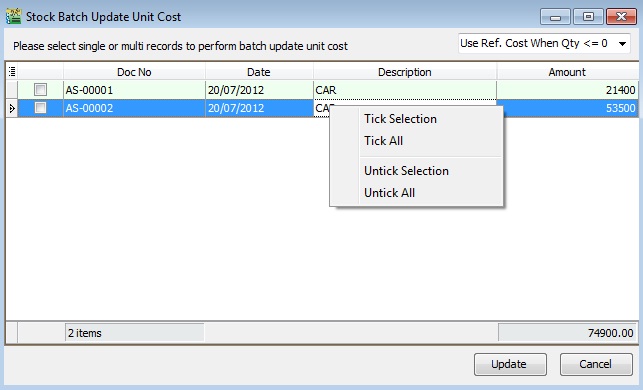Click the CAR description in AS-00001 row

(405, 90)
